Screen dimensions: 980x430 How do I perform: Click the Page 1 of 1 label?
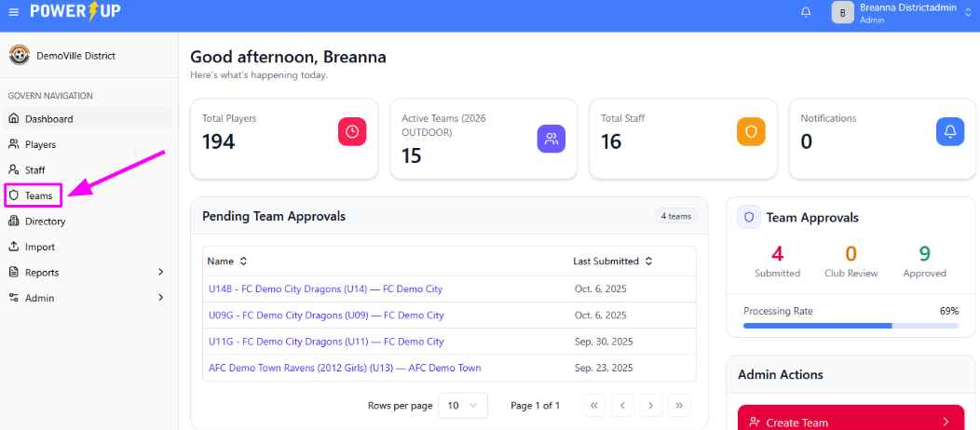pos(535,406)
